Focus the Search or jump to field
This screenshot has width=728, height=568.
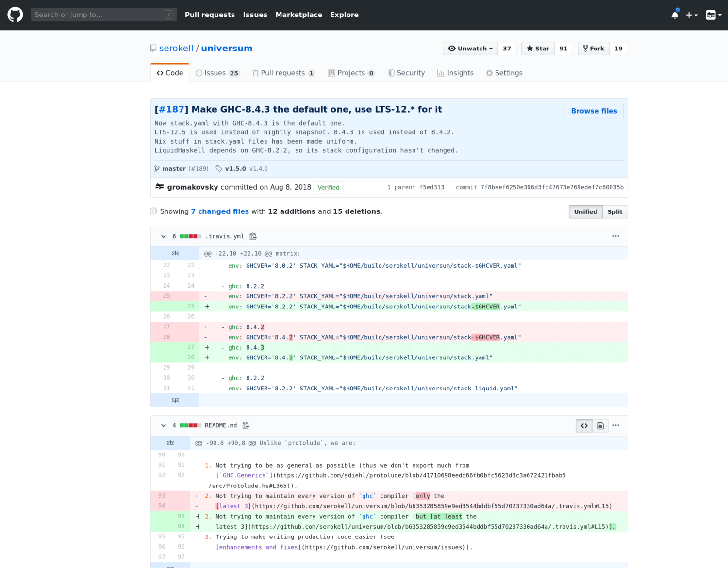click(x=103, y=15)
